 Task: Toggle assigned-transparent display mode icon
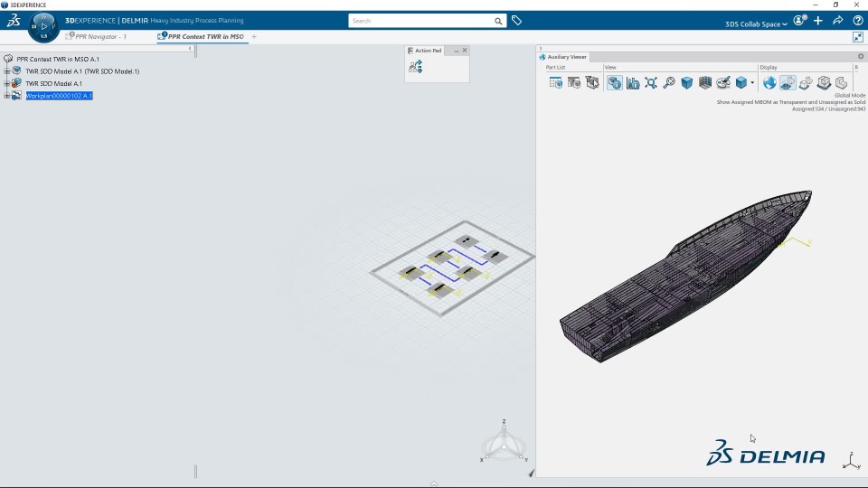tap(788, 83)
